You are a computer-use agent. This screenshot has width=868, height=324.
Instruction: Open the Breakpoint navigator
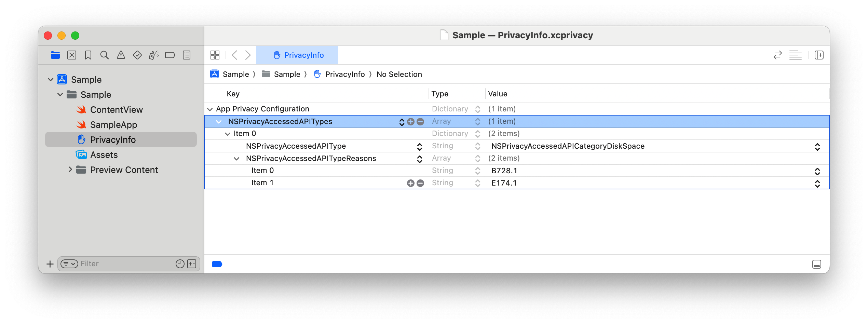(x=170, y=55)
